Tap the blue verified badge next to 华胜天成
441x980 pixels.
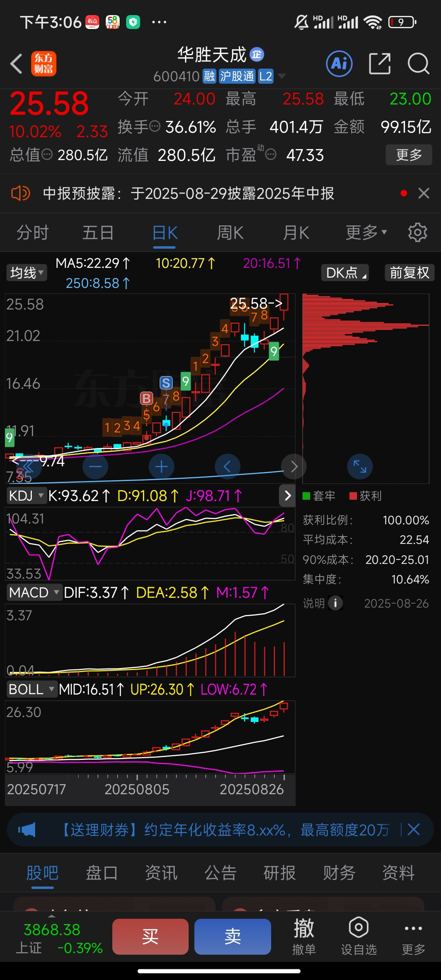point(257,54)
